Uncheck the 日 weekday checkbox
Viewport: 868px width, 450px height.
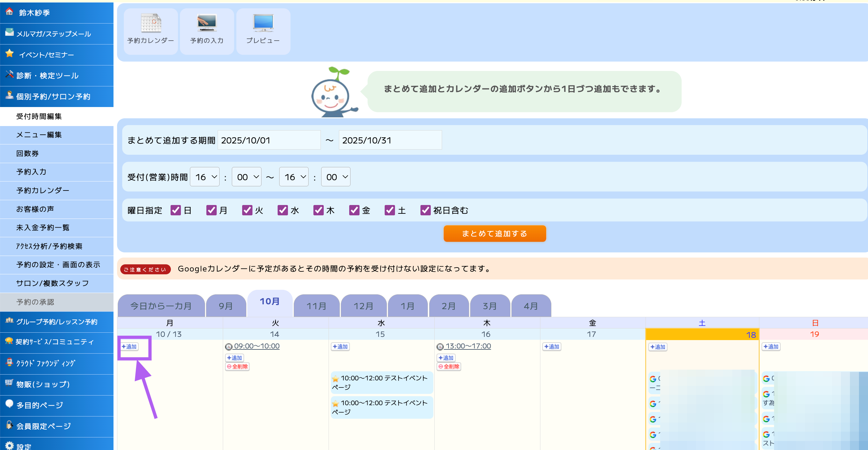(175, 210)
